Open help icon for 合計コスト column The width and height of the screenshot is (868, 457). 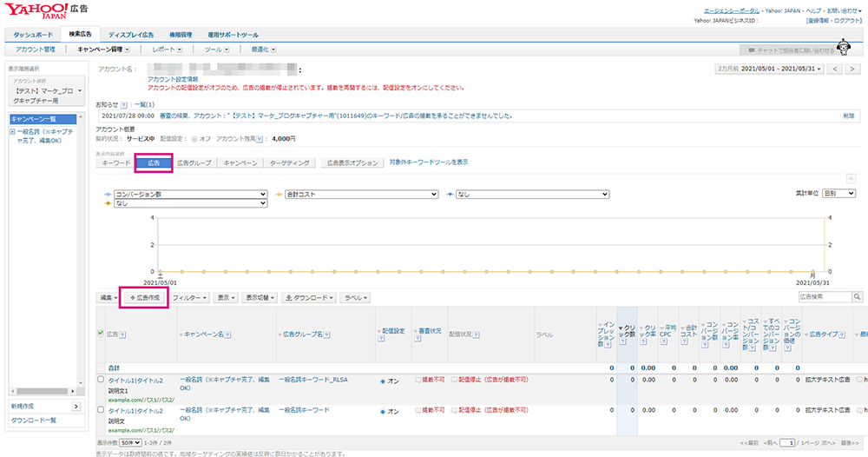[x=684, y=341]
